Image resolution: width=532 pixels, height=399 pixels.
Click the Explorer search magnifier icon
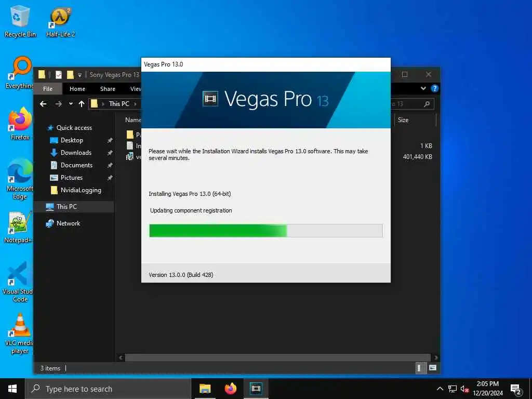(427, 104)
